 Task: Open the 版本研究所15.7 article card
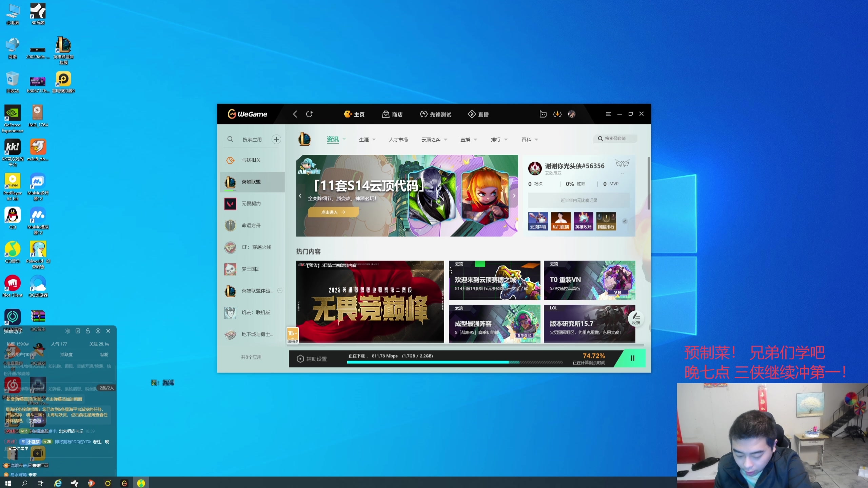click(589, 324)
